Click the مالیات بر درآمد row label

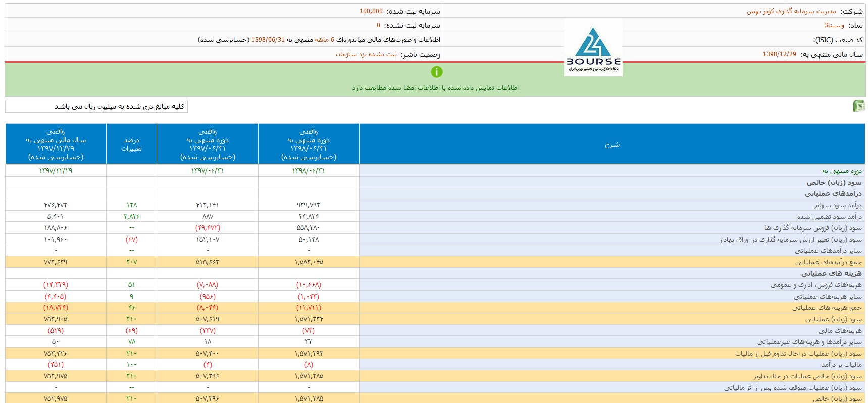pyautogui.click(x=841, y=365)
